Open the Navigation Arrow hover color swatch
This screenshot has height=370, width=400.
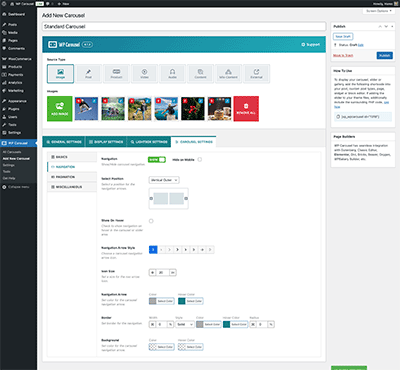click(x=182, y=301)
